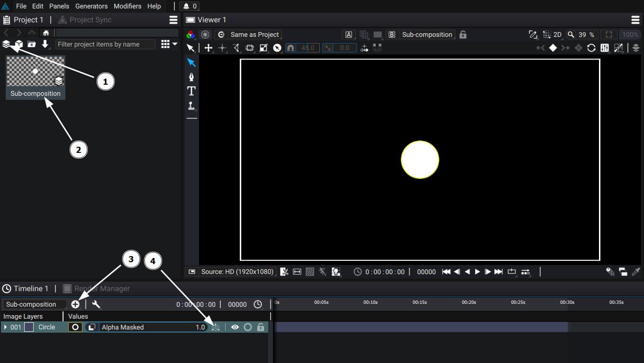Screen dimensions: 644x363
Task: Open the Generators menu
Action: click(91, 6)
